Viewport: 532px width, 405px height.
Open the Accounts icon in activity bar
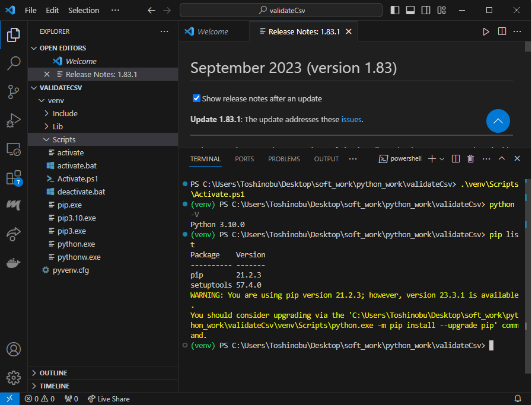pos(14,349)
